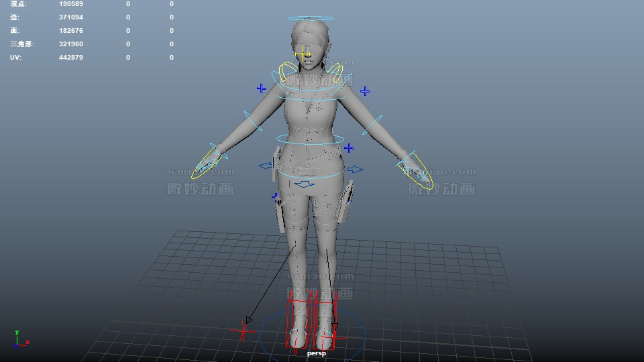
Task: Select the halo ring control above the head
Action: point(310,18)
